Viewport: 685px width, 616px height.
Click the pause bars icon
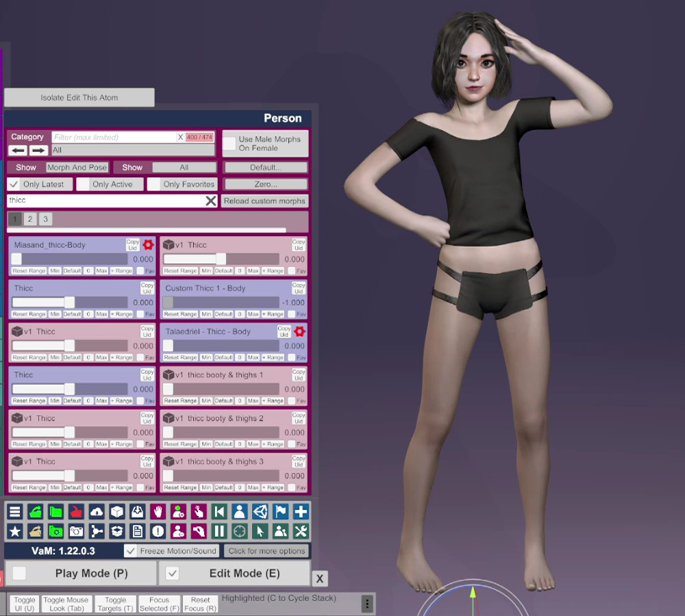tap(219, 531)
